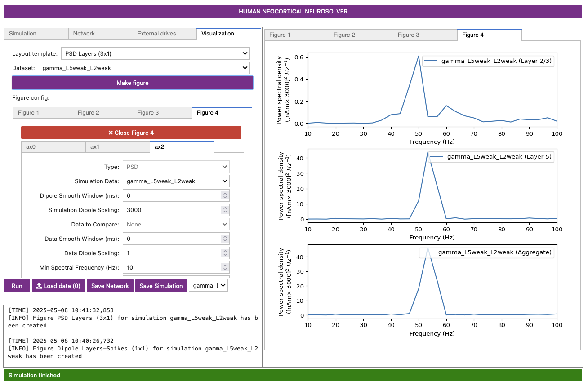588x385 pixels.
Task: Open the Simulation Data dropdown
Action: coord(176,181)
